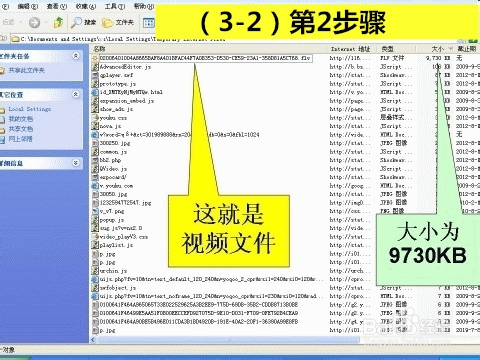Select the v_v7.png file icon
The image size is (480, 360).
pos(95,211)
